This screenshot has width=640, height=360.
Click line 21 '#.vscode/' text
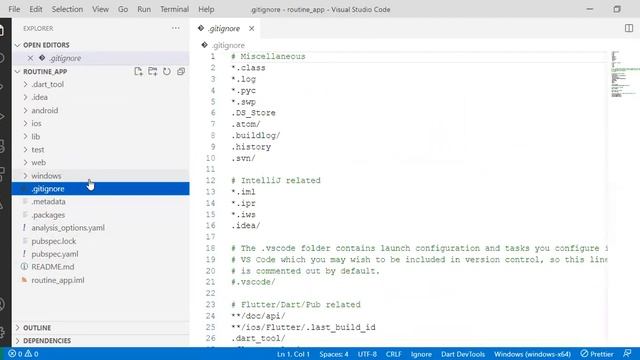253,282
